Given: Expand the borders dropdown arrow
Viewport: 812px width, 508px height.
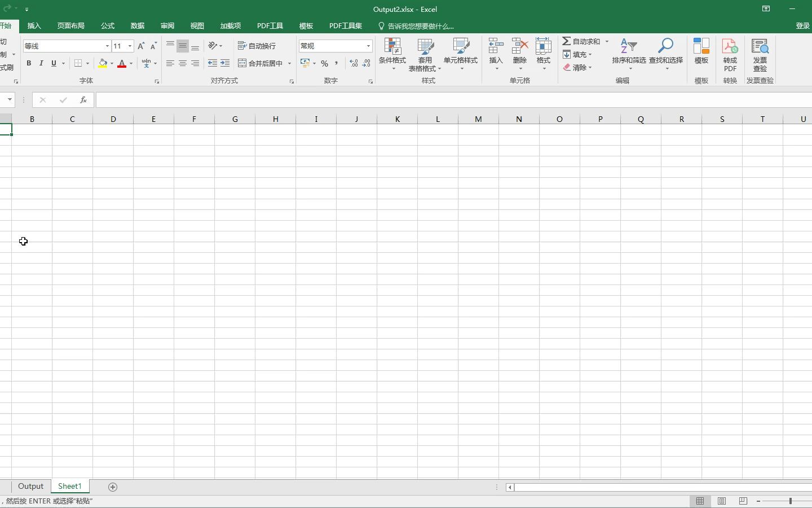Looking at the screenshot, I should coord(87,63).
